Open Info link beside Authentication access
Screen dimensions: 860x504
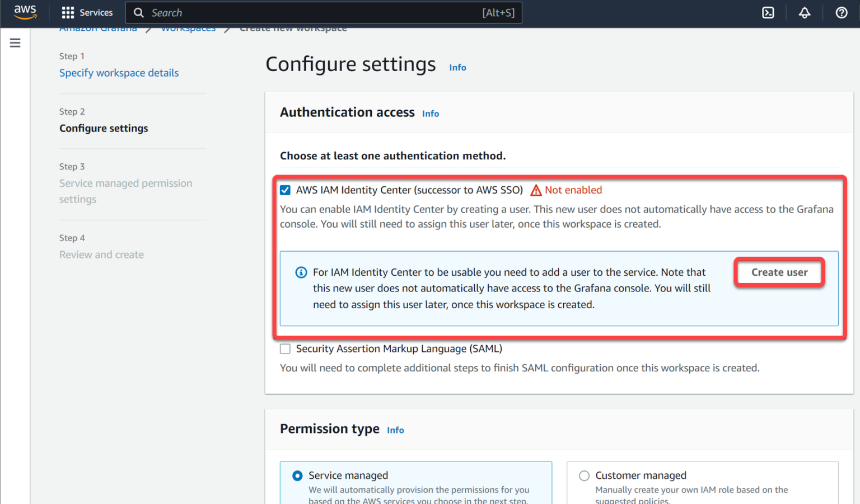point(430,114)
